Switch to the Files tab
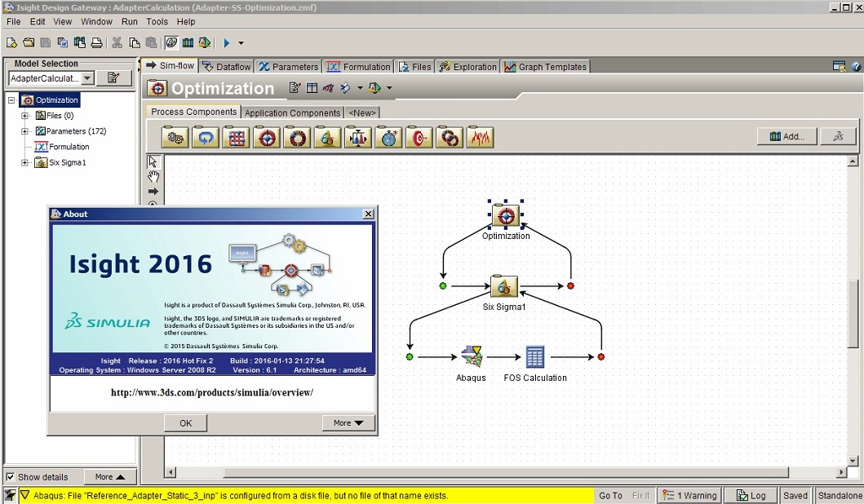Screen dimensions: 864x504 415,67
